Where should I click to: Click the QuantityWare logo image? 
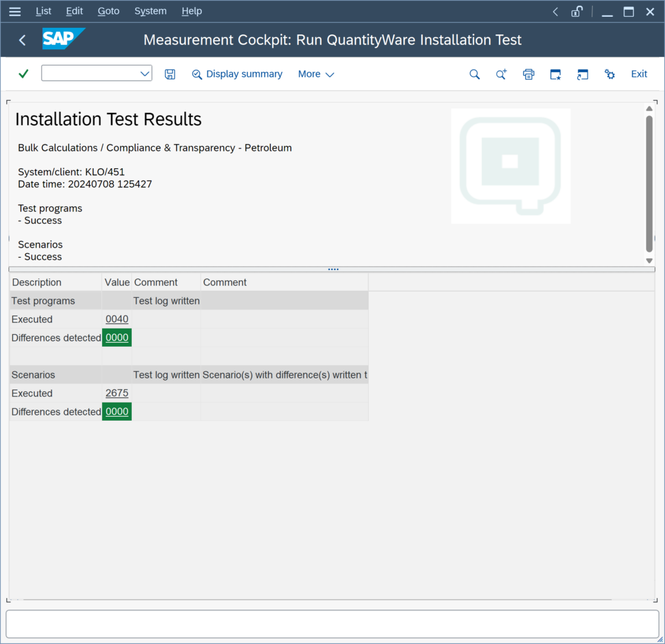[510, 166]
